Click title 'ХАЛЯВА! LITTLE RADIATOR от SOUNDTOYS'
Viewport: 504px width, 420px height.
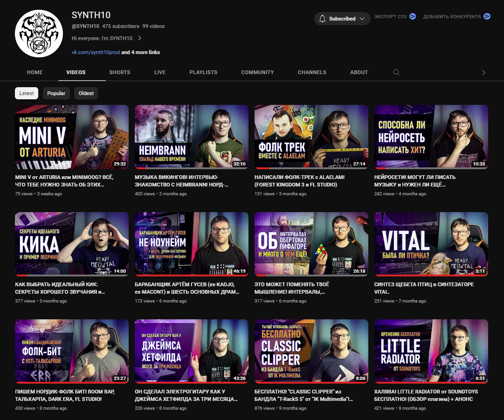[426, 395]
